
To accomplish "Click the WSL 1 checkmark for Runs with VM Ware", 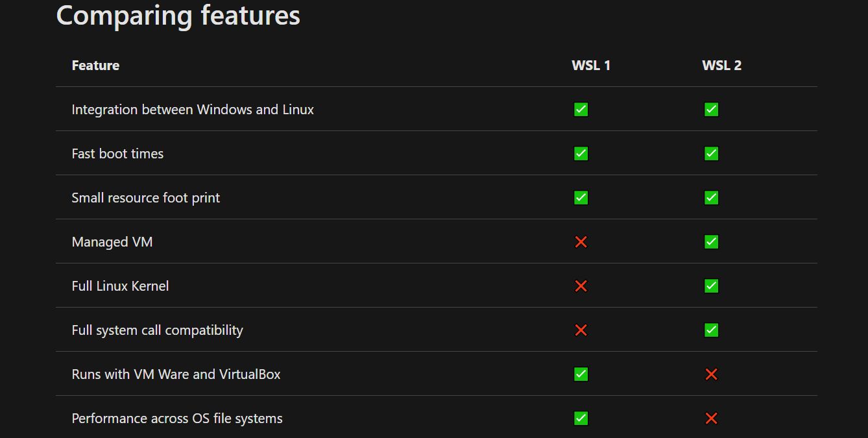I will [581, 374].
